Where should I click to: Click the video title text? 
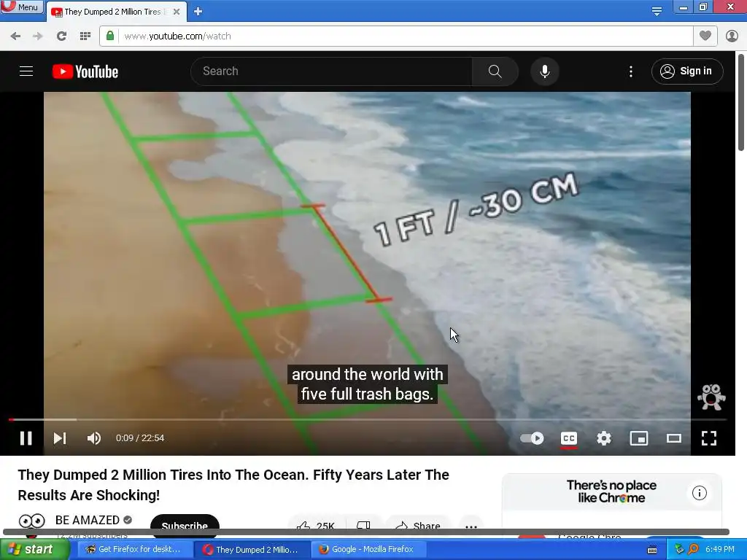coord(233,485)
